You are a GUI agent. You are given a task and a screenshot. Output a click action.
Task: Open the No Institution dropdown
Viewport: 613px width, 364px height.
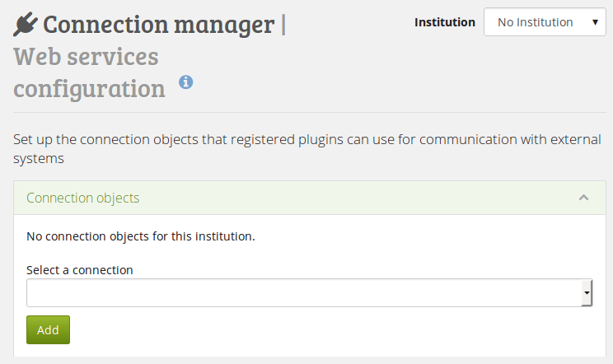545,22
